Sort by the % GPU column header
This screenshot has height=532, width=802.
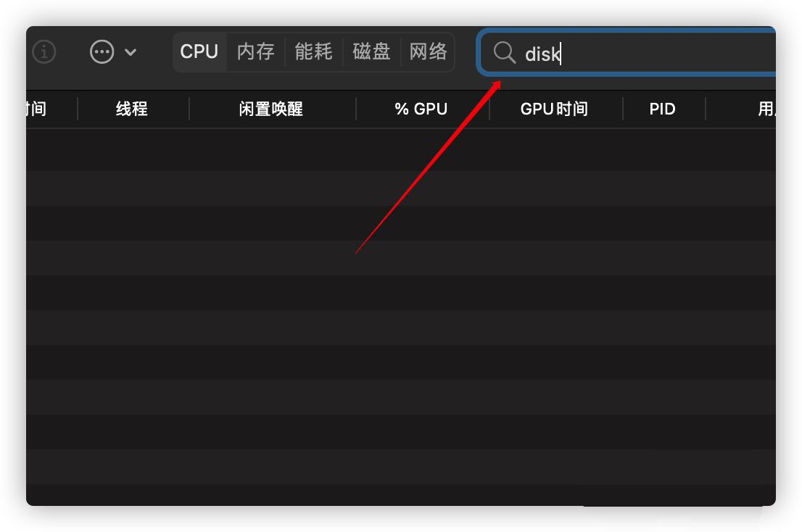[x=421, y=109]
